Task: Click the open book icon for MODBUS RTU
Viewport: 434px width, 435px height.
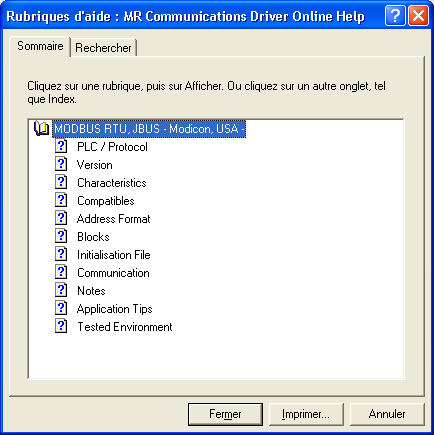Action: [x=42, y=129]
